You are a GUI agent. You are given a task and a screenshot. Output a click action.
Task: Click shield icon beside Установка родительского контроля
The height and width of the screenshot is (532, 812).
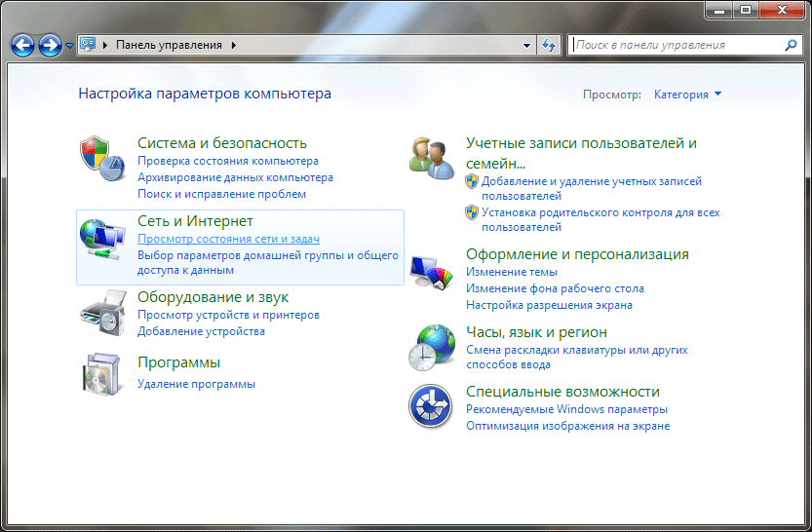tap(471, 212)
